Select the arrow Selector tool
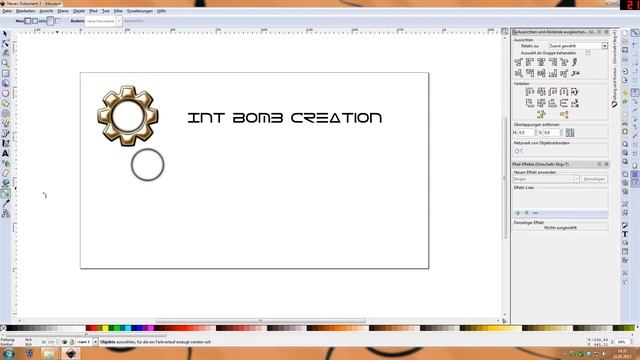Image resolution: width=640 pixels, height=360 pixels. click(5, 33)
